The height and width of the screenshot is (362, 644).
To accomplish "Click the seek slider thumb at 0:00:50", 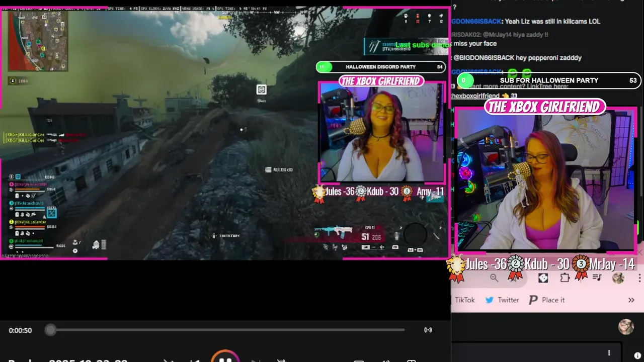I will 50,330.
